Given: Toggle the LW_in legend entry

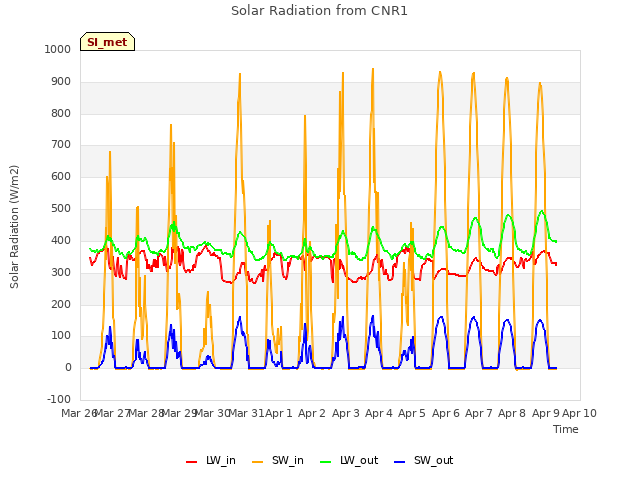Looking at the screenshot, I should pyautogui.click(x=211, y=460).
